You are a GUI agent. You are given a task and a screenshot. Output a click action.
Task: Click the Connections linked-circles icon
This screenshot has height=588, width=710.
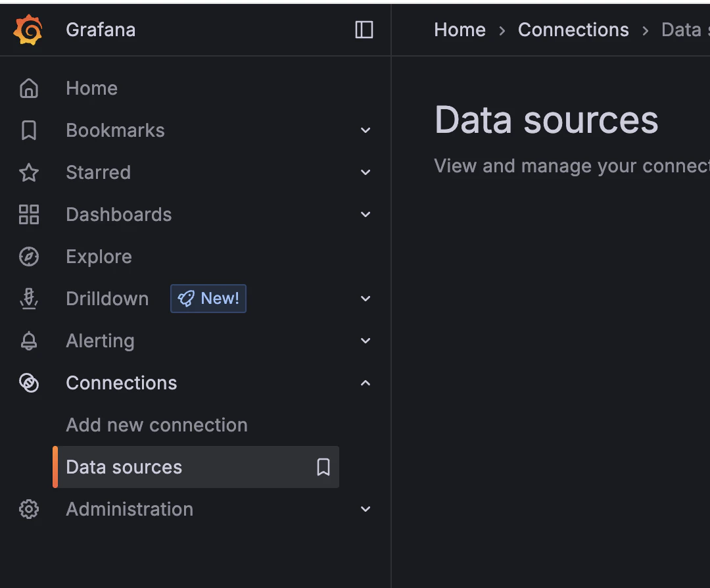[29, 383]
